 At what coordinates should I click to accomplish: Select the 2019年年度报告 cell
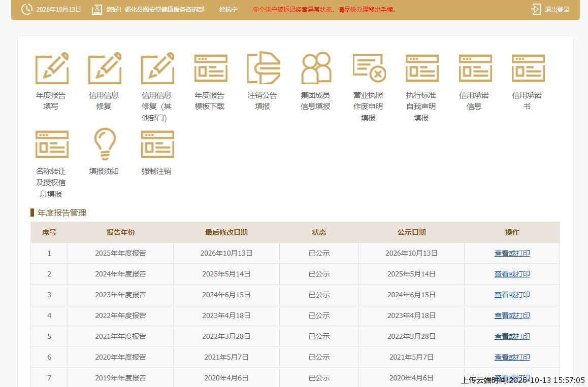click(120, 378)
